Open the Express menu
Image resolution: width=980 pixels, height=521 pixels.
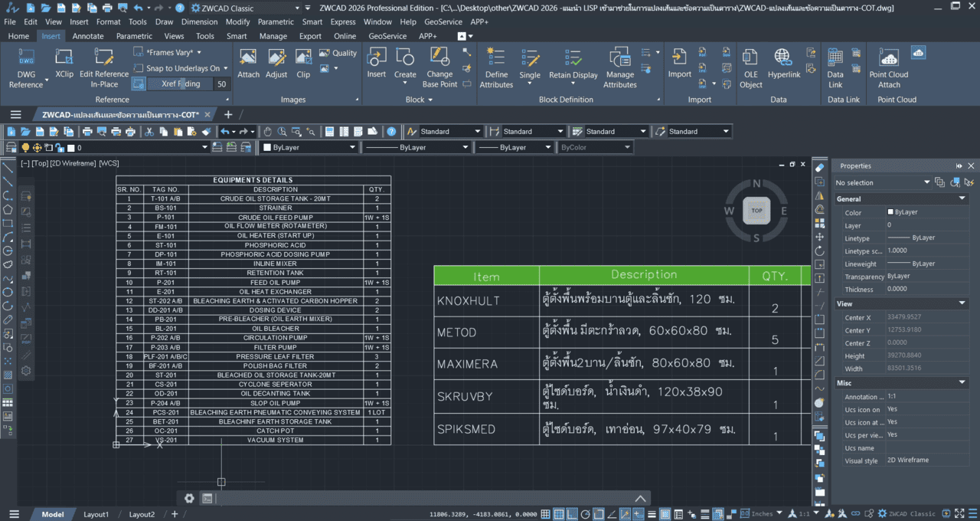coord(342,22)
